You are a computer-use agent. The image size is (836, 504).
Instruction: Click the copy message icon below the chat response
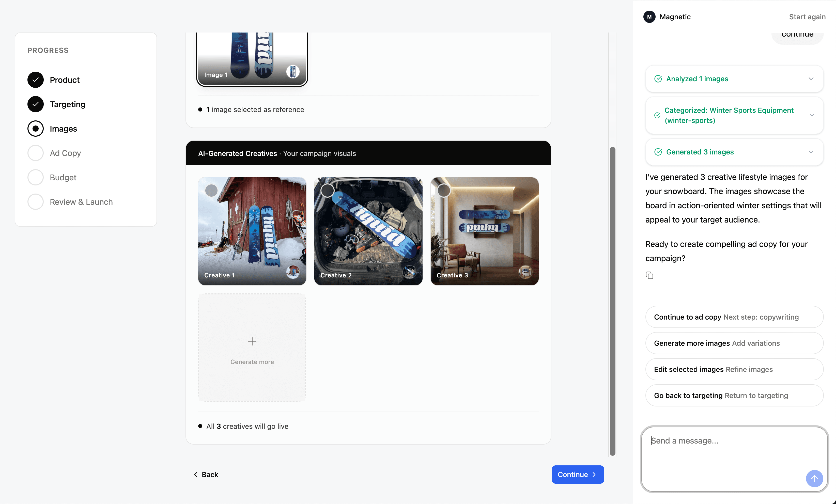tap(649, 275)
